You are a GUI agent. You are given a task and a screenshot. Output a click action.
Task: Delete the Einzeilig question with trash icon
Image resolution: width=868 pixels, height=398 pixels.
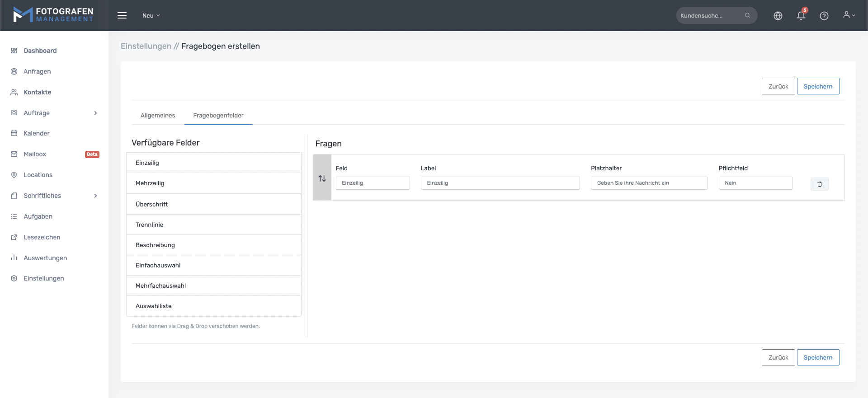[819, 184]
